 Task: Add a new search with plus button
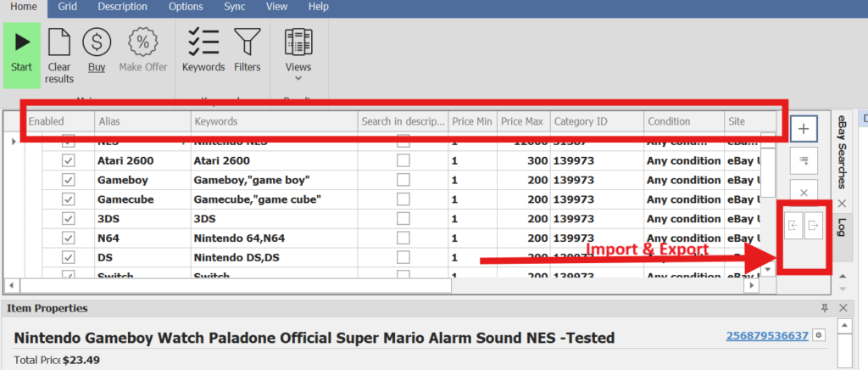(x=804, y=130)
